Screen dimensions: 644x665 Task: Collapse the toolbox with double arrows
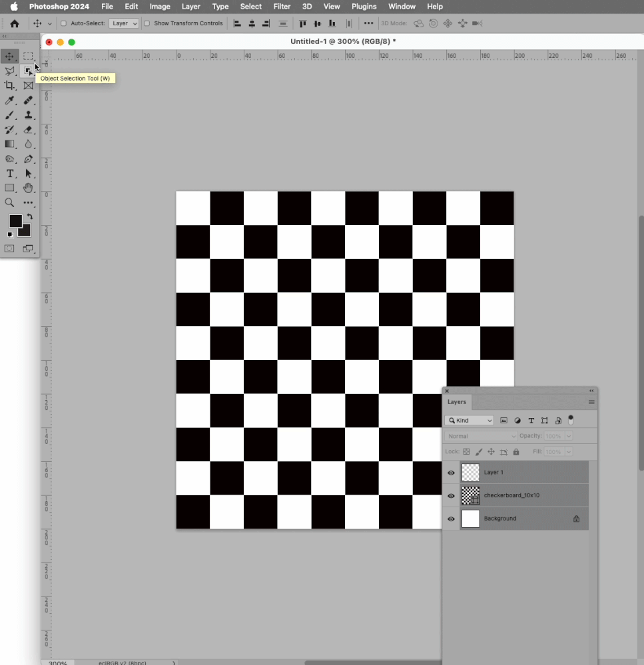[x=4, y=37]
